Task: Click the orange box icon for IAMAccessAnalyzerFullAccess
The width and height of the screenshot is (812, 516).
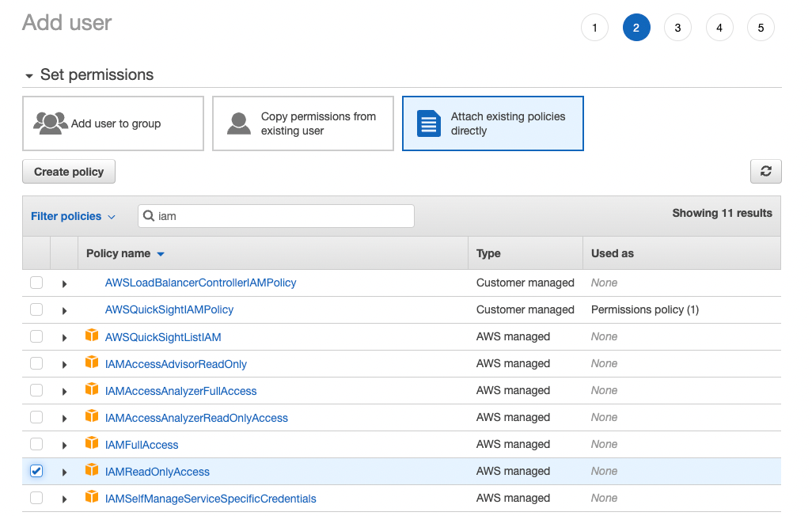Action: [92, 389]
